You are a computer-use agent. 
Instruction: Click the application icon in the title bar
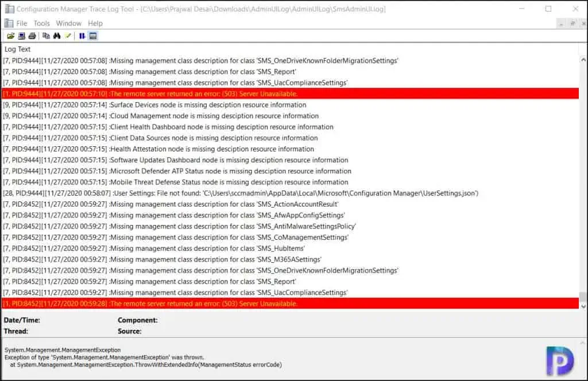coord(9,9)
